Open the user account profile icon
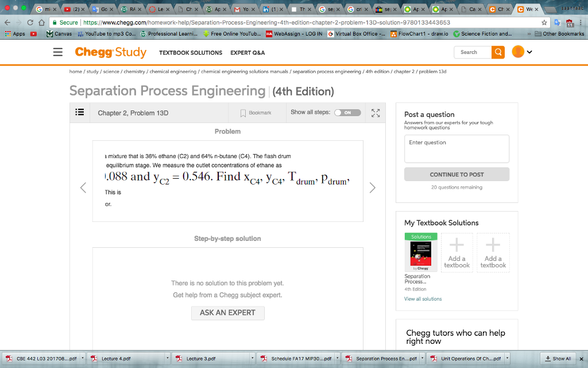This screenshot has height=368, width=588. 516,52
